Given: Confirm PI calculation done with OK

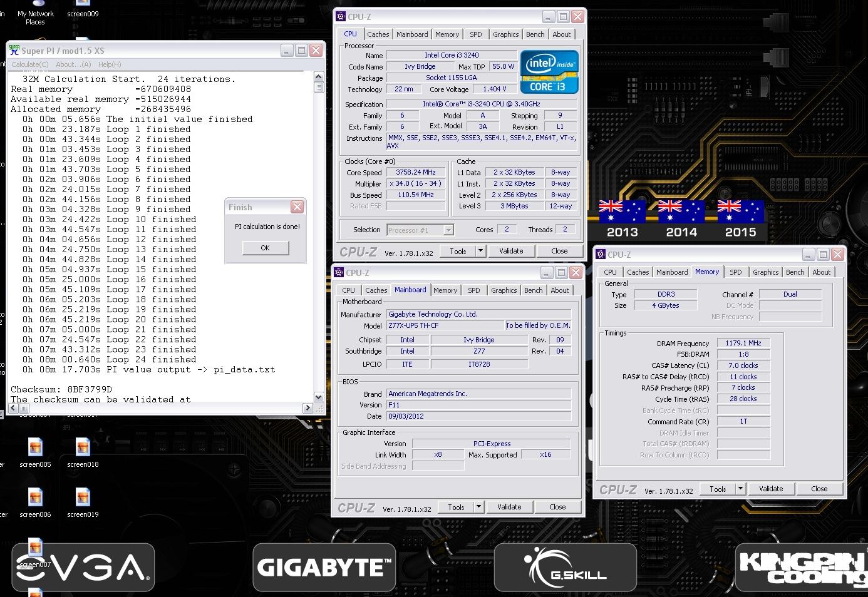Looking at the screenshot, I should point(266,248).
